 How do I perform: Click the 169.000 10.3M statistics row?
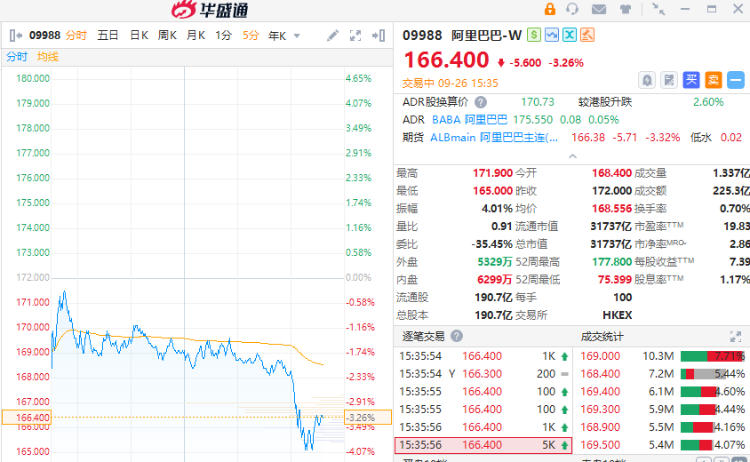tap(662, 356)
